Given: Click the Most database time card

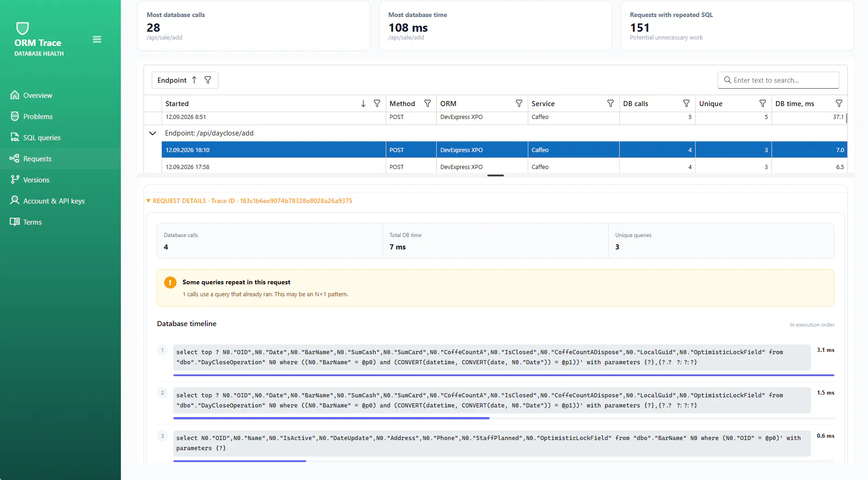Looking at the screenshot, I should click(x=495, y=26).
